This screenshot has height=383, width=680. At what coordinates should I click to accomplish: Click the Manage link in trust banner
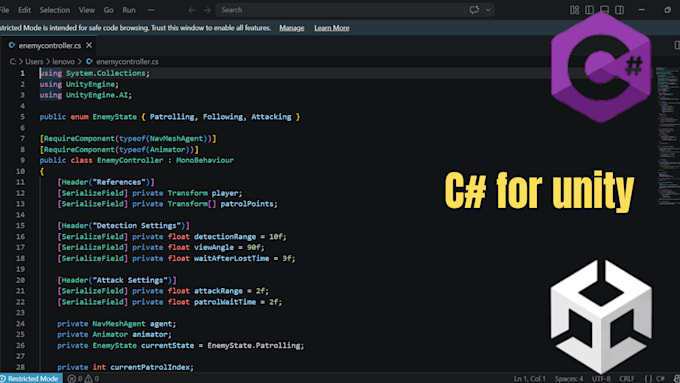[x=291, y=28]
